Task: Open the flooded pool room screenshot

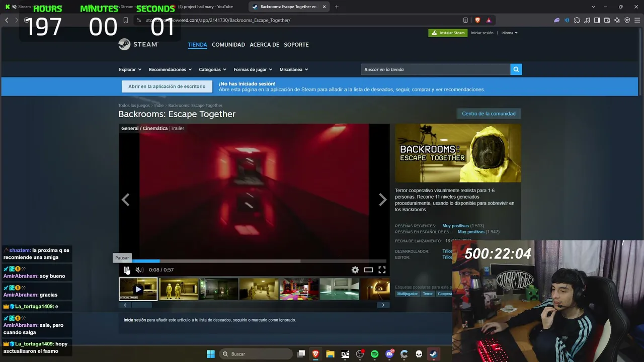Action: point(340,289)
